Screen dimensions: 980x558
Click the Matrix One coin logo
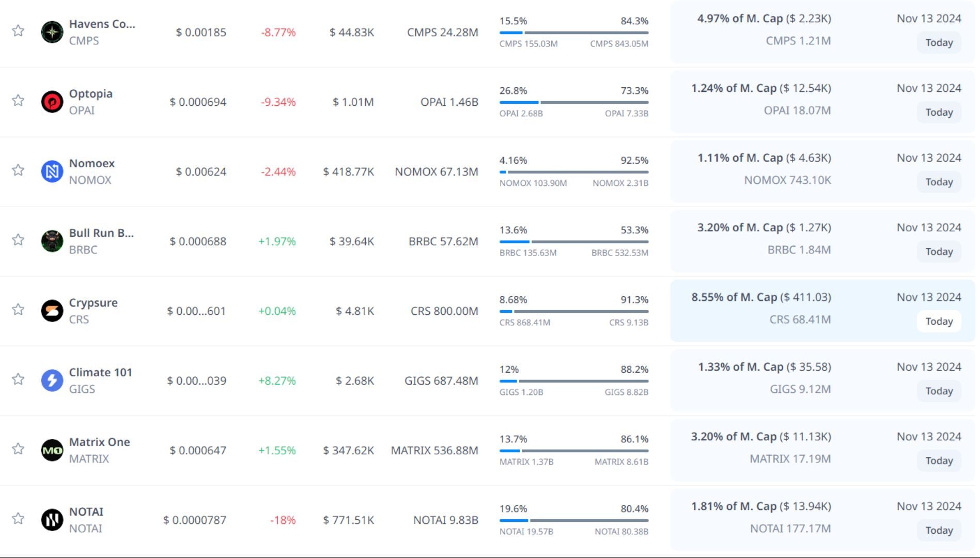coord(52,450)
